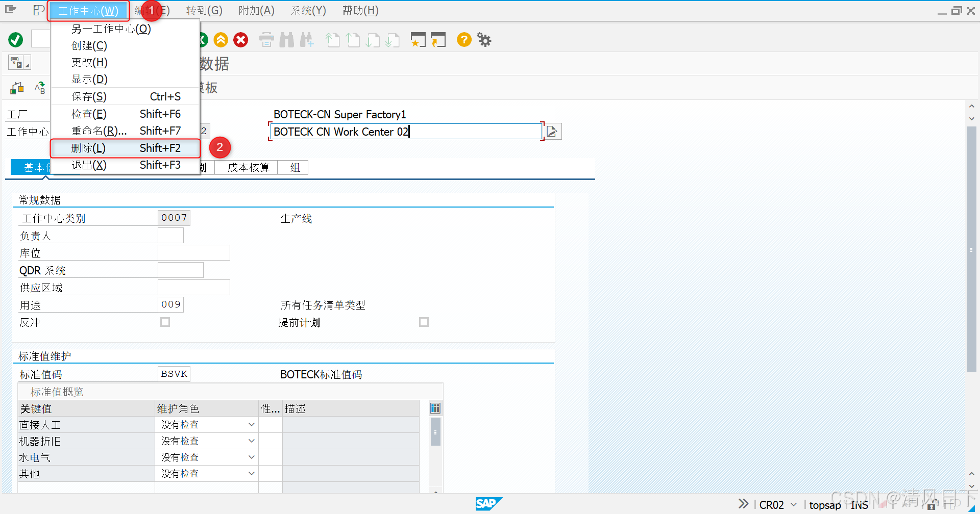
Task: Click the 标准值码 field showing BSVK
Action: tap(174, 374)
